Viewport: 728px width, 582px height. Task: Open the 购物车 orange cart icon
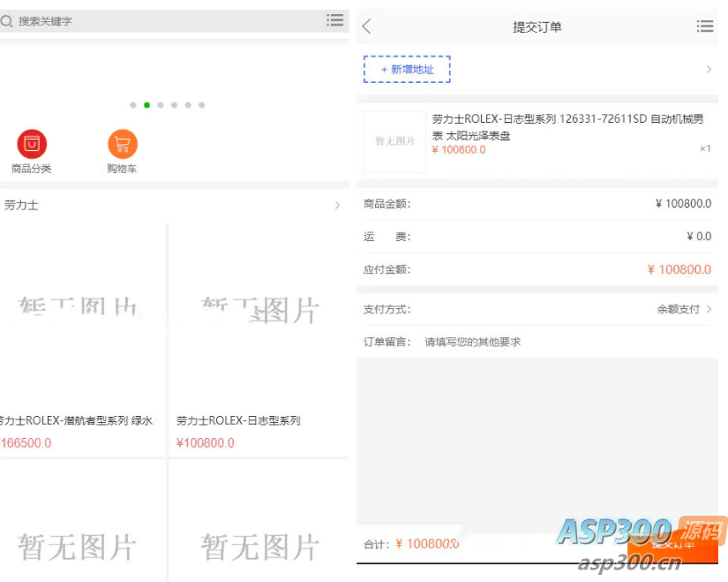(123, 144)
